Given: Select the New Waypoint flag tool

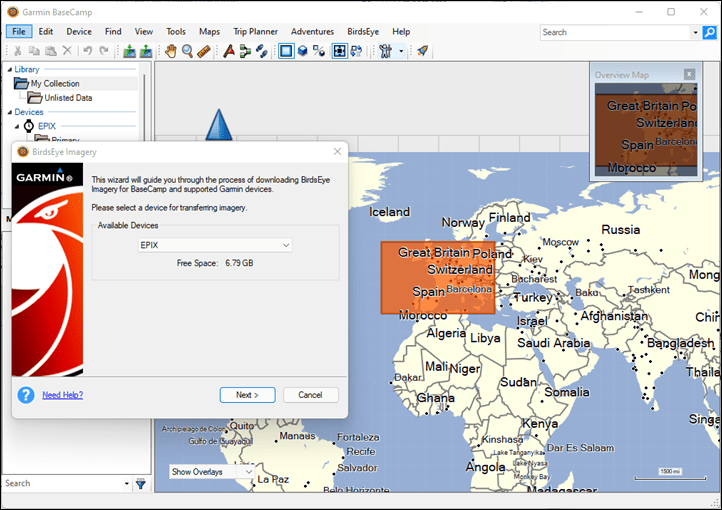Looking at the screenshot, I should 229,51.
